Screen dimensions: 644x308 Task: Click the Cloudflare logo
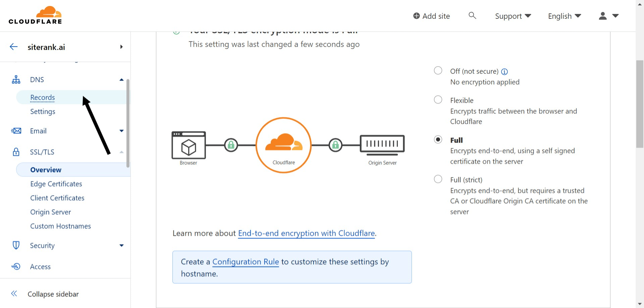(x=35, y=15)
